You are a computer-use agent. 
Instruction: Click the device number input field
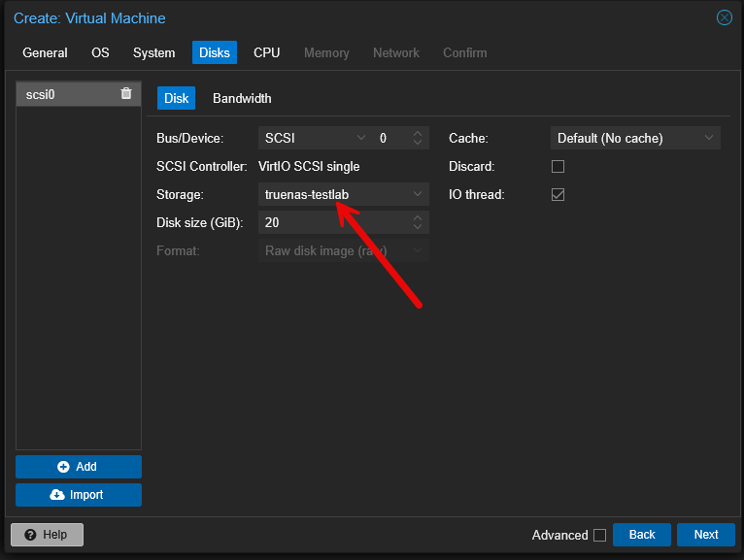pyautogui.click(x=391, y=138)
